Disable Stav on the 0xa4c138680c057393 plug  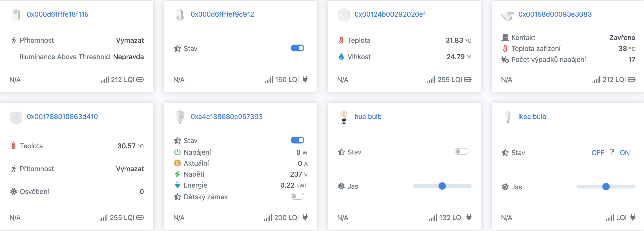[297, 140]
